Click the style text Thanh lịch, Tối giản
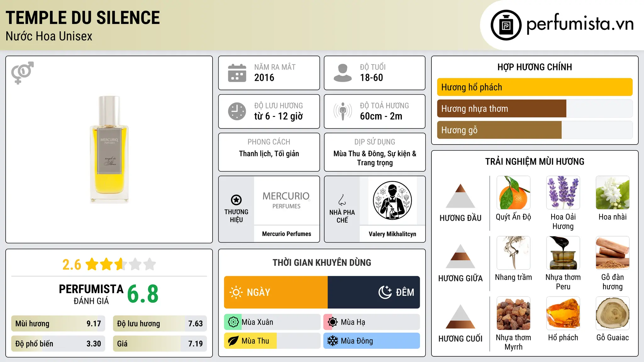Screen dimensions: 644x362 [x=269, y=154]
